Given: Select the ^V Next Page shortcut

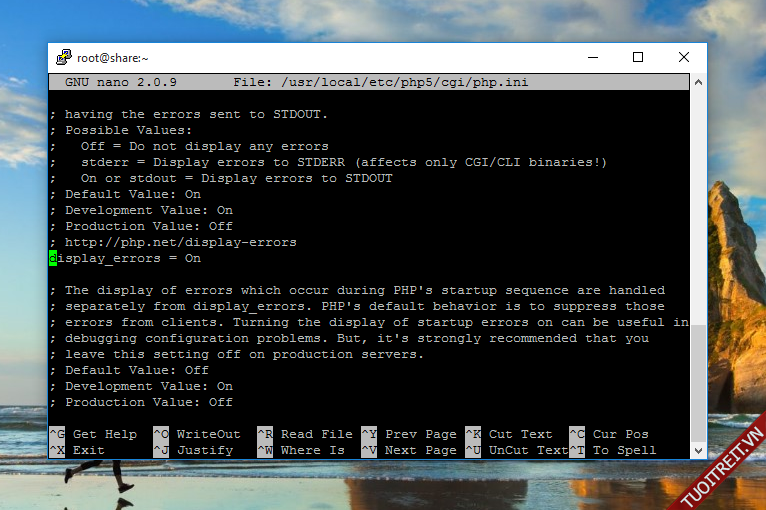Looking at the screenshot, I should (x=409, y=450).
